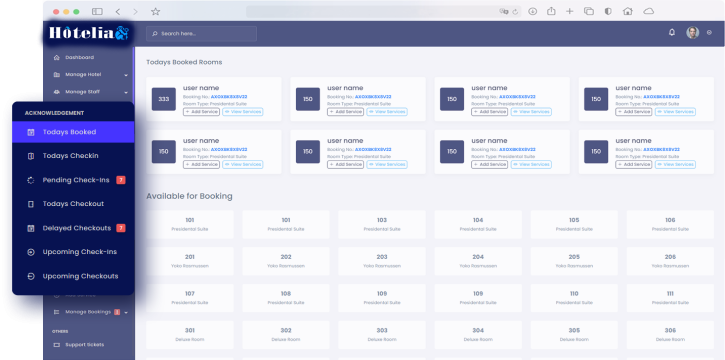
Task: Expand the Manage Hotel menu chevron
Action: [x=126, y=75]
